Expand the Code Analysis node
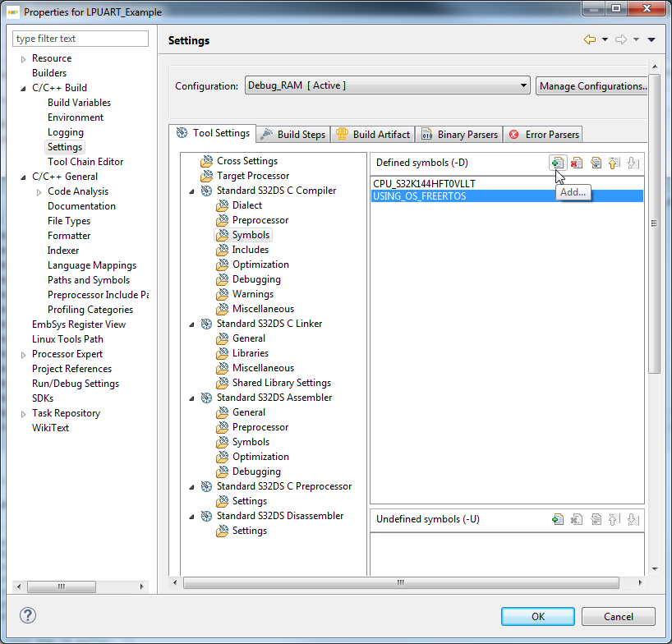 point(39,192)
